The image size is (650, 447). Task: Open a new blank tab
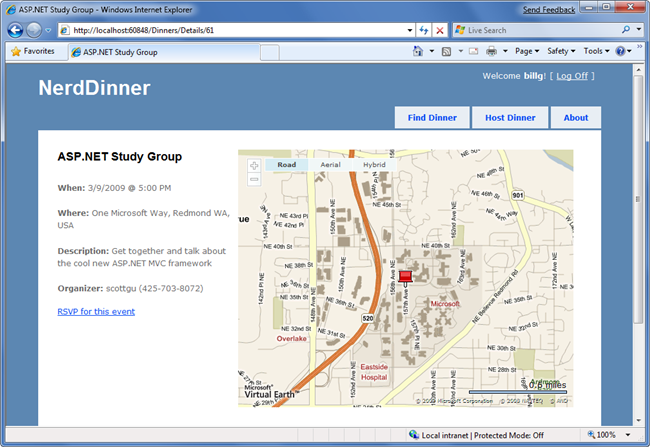270,53
